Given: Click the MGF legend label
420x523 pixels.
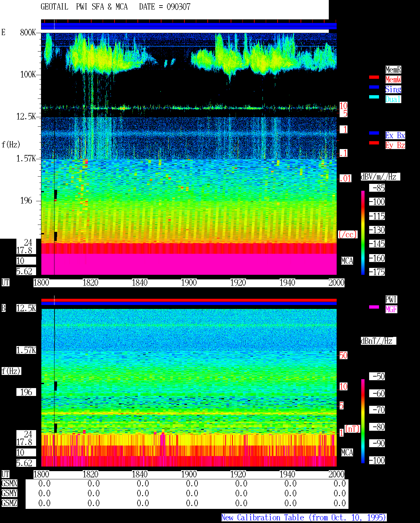Looking at the screenshot, I should pyautogui.click(x=391, y=309).
